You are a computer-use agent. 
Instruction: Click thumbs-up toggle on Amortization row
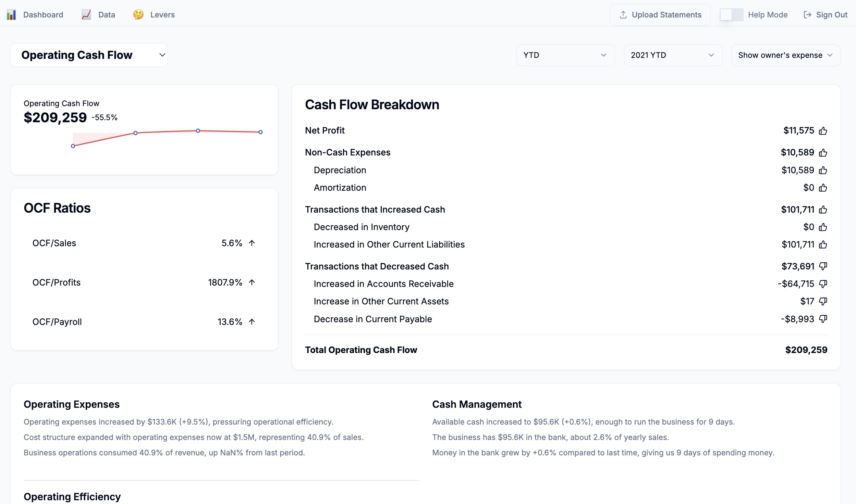(x=823, y=188)
